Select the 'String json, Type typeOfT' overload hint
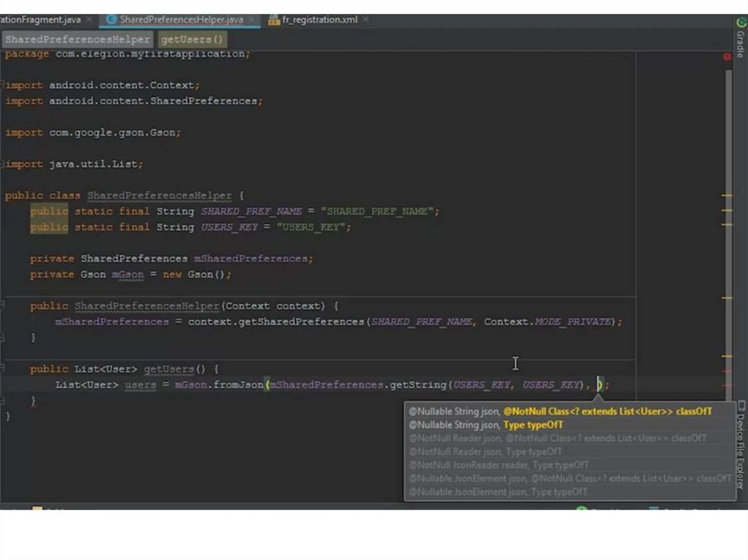This screenshot has height=560, width=748. click(486, 425)
